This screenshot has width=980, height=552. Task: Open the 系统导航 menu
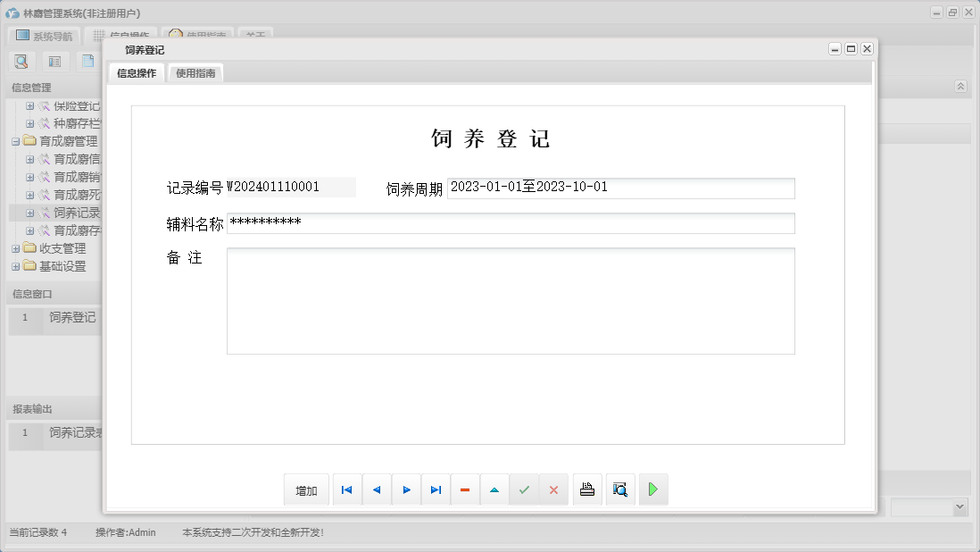pos(43,36)
